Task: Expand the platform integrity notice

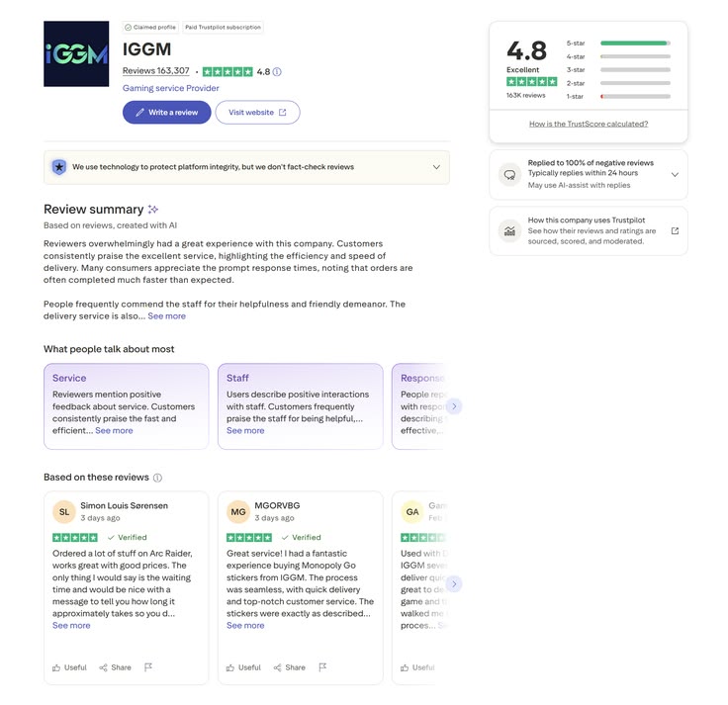Action: click(436, 167)
